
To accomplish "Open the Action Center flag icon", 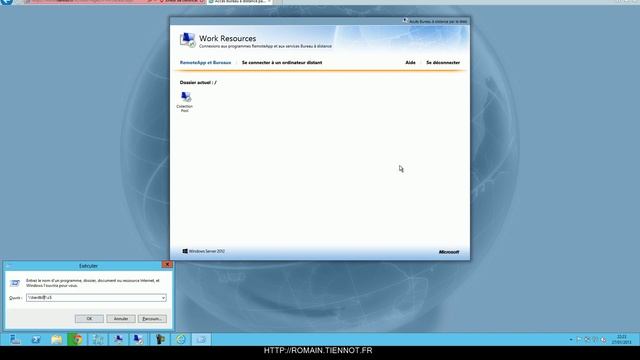I will pos(579,340).
